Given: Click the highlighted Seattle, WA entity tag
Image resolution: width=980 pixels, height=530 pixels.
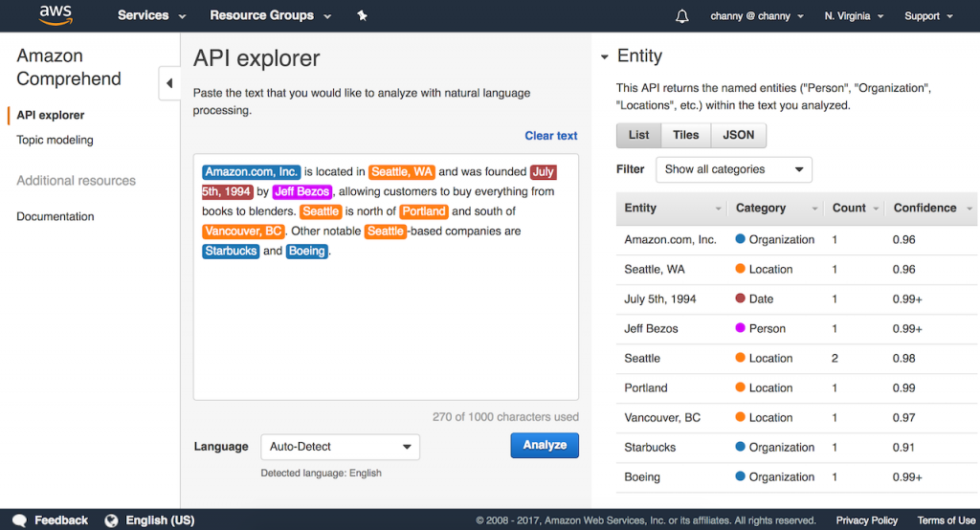Looking at the screenshot, I should pyautogui.click(x=401, y=172).
